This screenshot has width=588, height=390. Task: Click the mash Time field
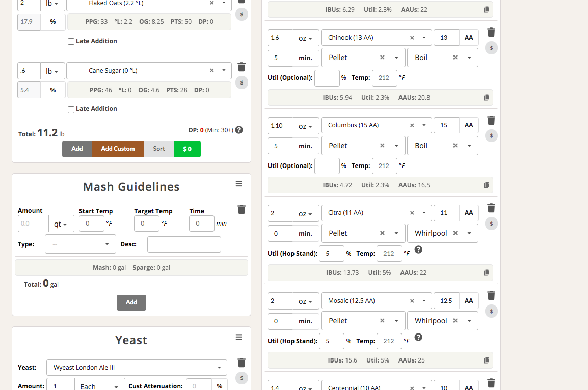click(x=202, y=224)
